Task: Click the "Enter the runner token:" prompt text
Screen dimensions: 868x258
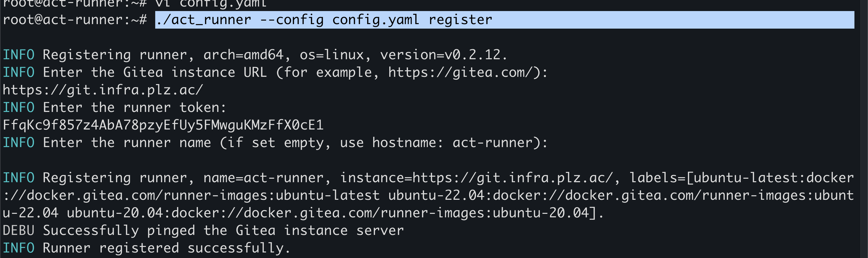Action: 134,107
